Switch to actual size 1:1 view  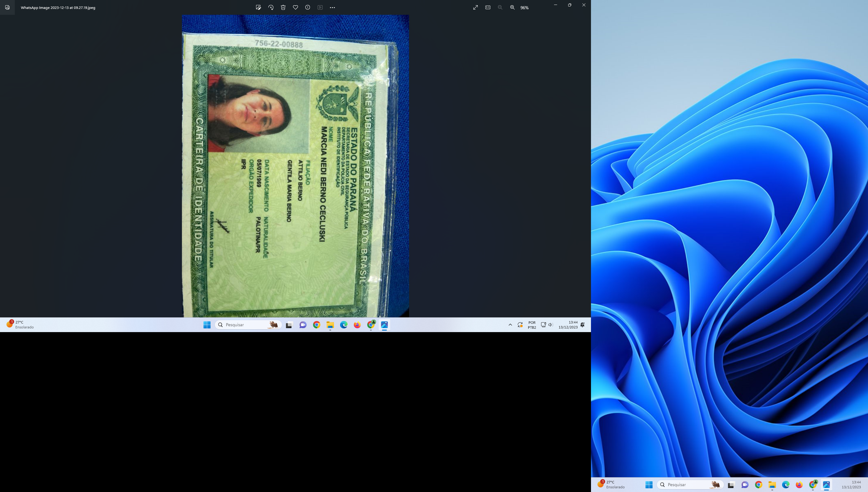pos(488,7)
